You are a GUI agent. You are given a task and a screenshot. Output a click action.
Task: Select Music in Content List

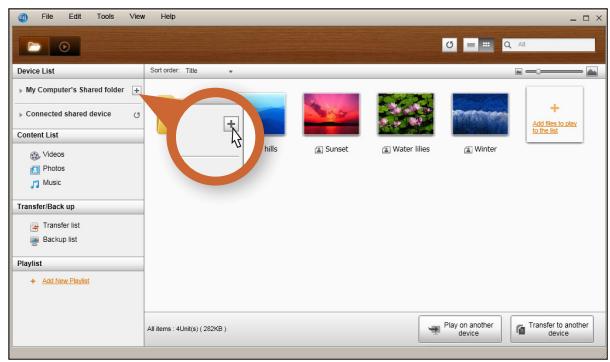[x=52, y=182]
